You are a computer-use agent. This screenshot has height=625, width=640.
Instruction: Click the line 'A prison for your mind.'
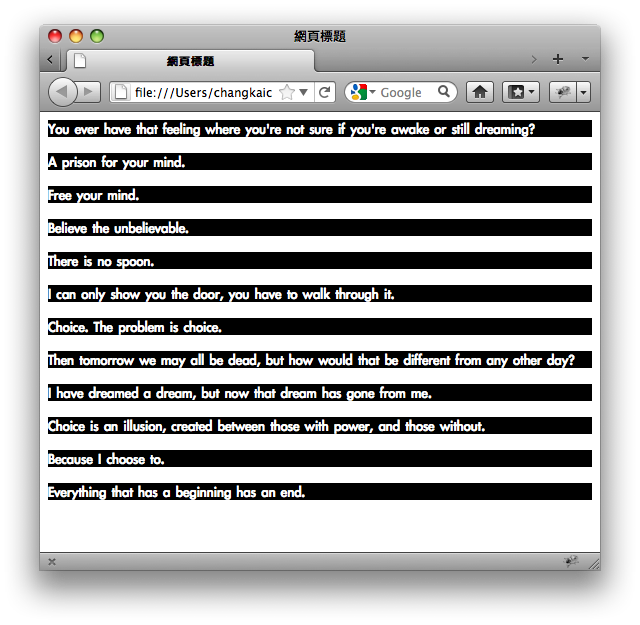320,162
